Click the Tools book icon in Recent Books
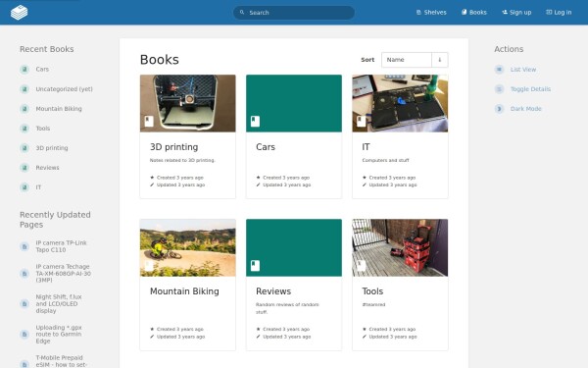This screenshot has width=588, height=368. click(x=24, y=129)
